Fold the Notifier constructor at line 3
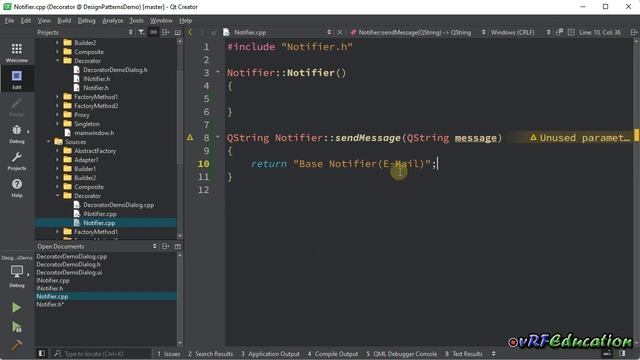This screenshot has height=360, width=640. coord(218,72)
